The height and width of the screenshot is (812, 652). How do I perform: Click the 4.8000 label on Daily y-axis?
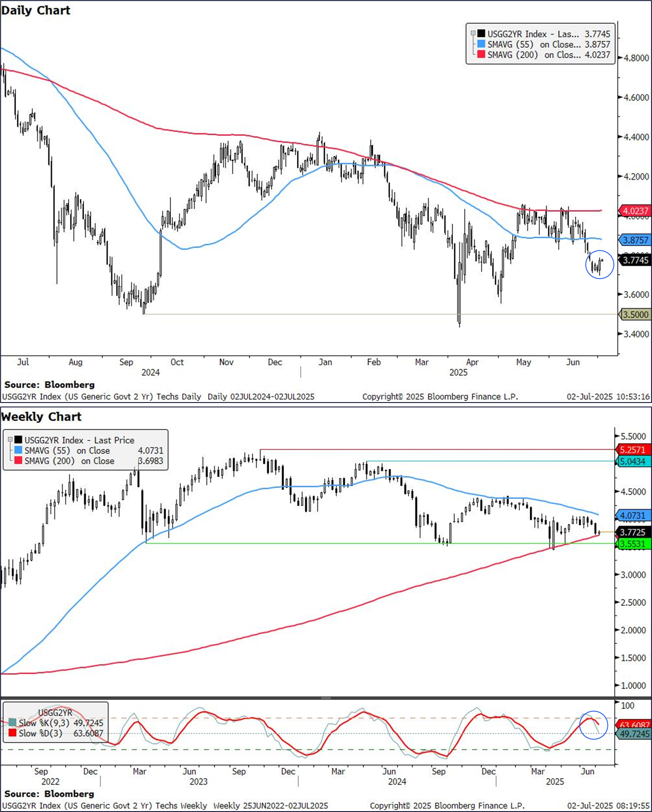point(636,58)
